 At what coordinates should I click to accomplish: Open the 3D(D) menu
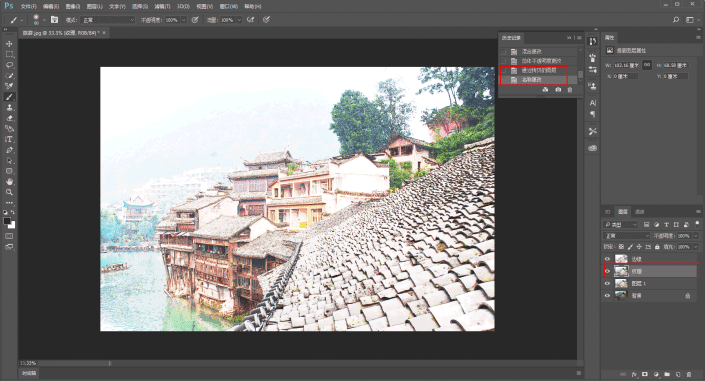point(183,6)
